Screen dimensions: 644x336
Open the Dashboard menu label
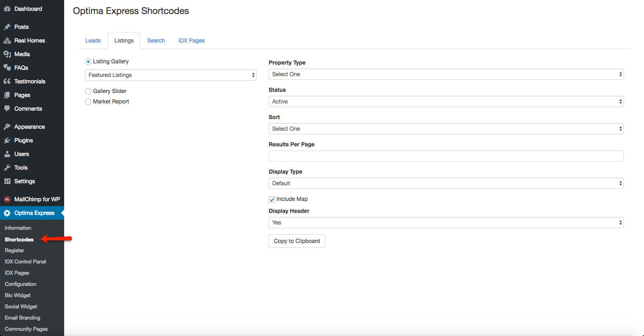pos(28,9)
